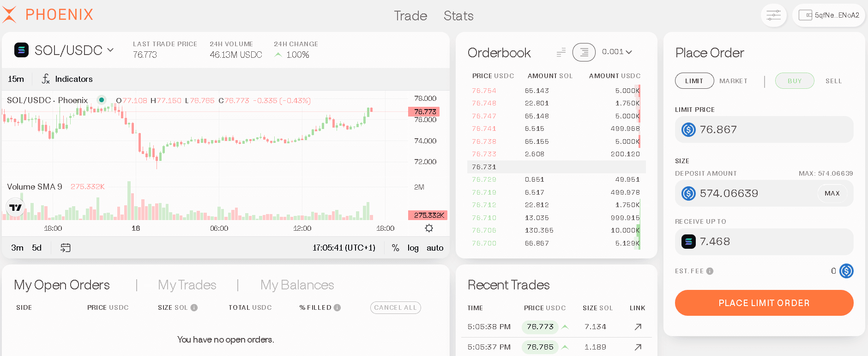Click the deposit amount input field

(x=764, y=193)
